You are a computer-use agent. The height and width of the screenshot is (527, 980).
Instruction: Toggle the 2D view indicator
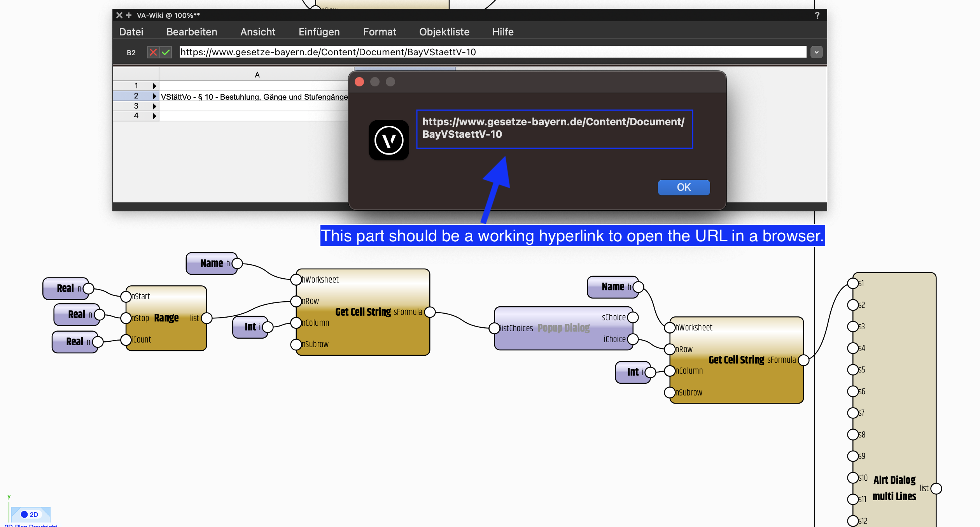point(30,514)
